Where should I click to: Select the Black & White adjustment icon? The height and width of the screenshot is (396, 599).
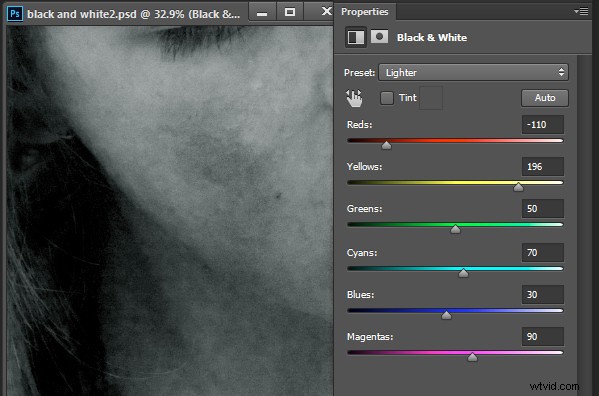pyautogui.click(x=356, y=37)
